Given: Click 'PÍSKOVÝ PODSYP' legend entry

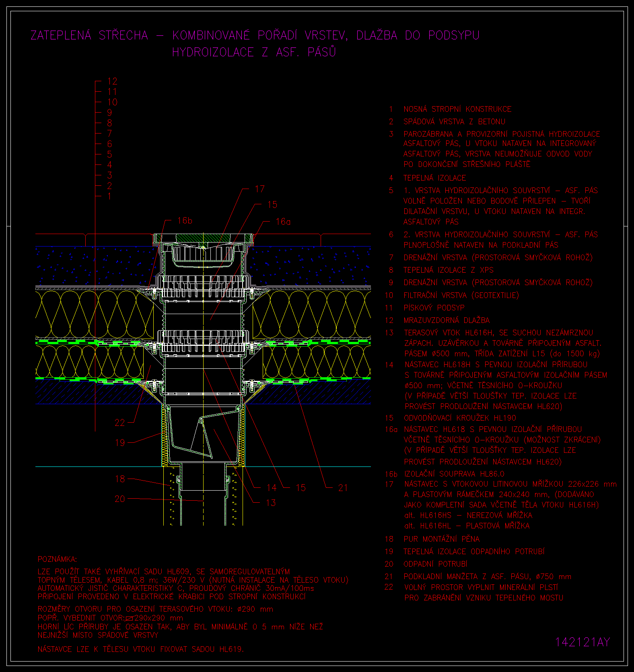Looking at the screenshot, I should [x=434, y=308].
